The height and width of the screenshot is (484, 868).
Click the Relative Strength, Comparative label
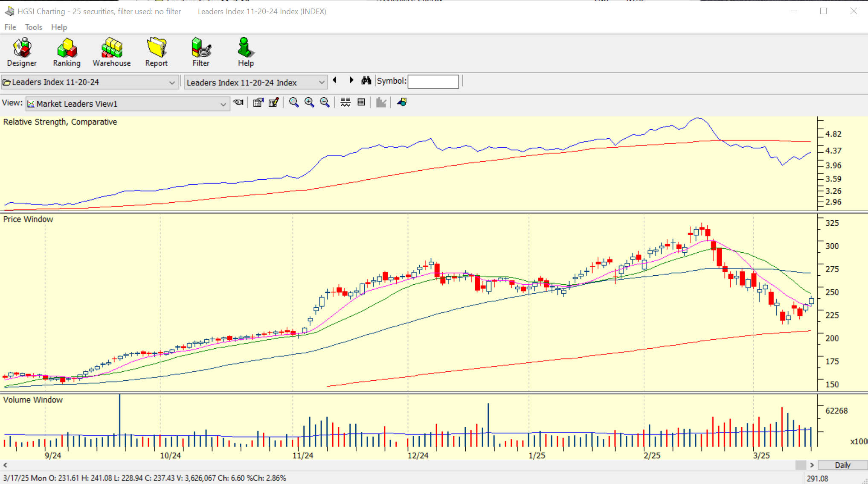(x=60, y=122)
